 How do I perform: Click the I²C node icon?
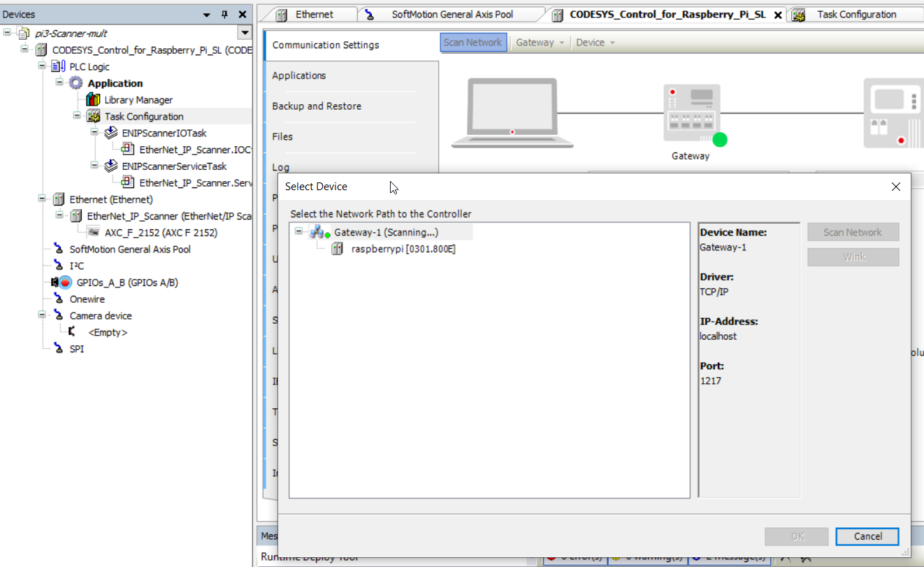[59, 266]
